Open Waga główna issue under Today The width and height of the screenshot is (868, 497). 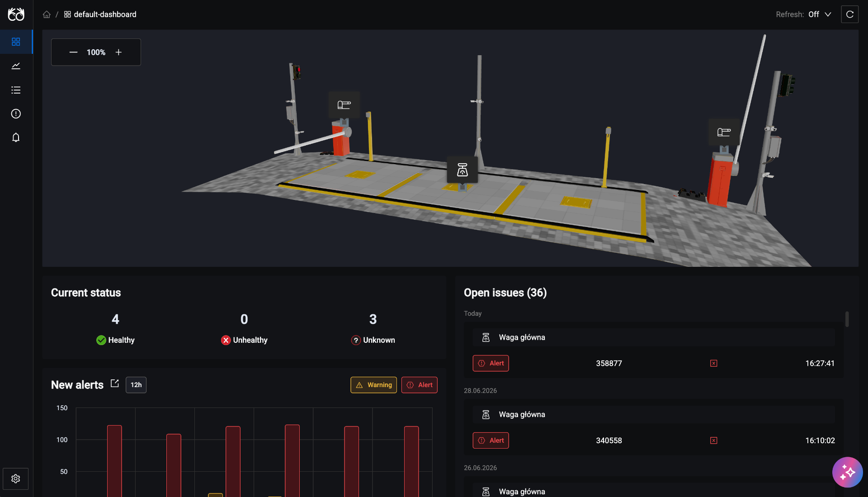coord(653,337)
